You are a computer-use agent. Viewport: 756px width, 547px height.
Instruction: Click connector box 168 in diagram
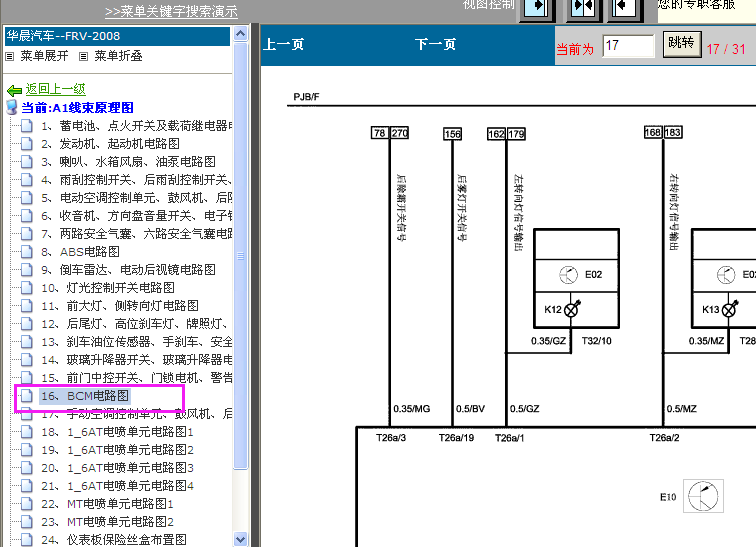click(x=653, y=132)
